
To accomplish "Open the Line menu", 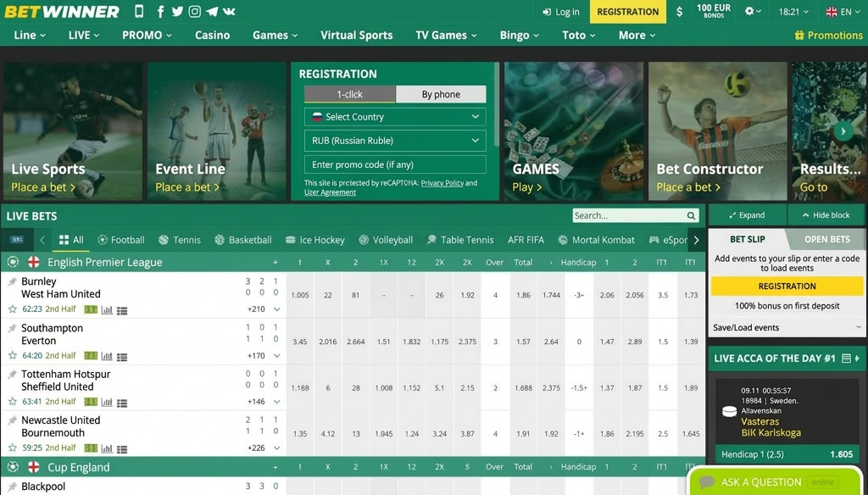I will [30, 35].
